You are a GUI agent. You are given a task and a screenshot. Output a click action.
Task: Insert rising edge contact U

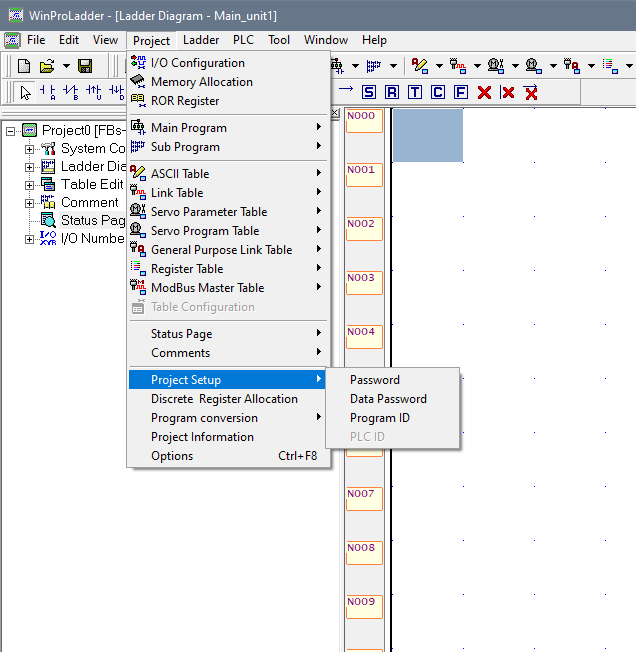(94, 92)
